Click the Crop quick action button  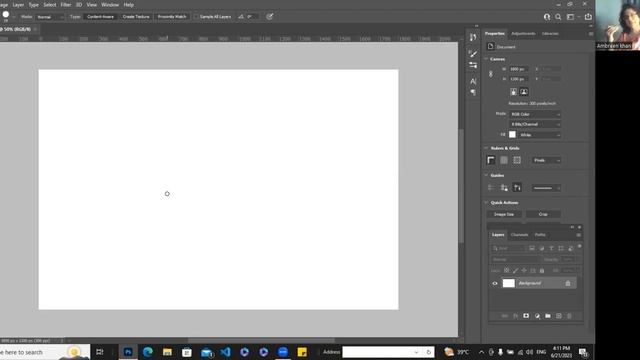(x=543, y=214)
